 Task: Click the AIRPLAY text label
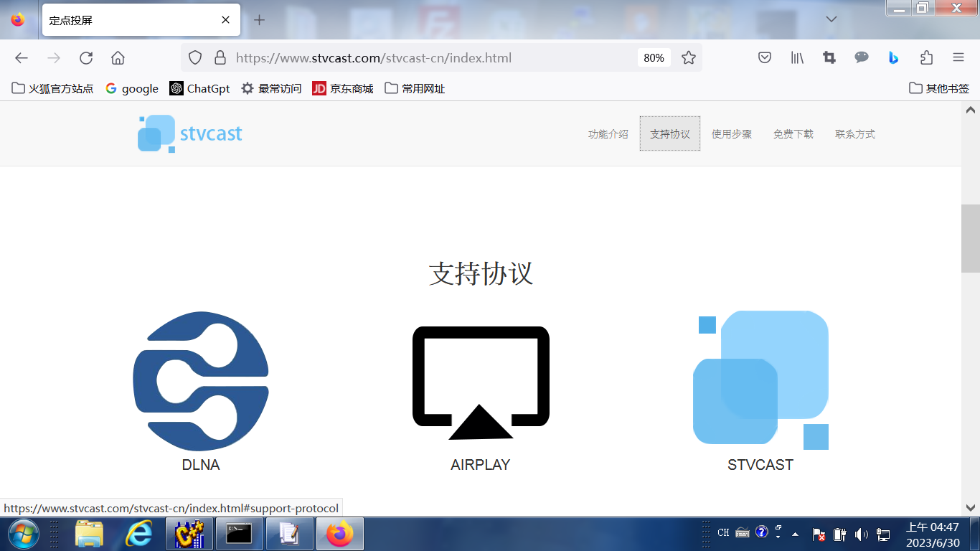coord(481,465)
